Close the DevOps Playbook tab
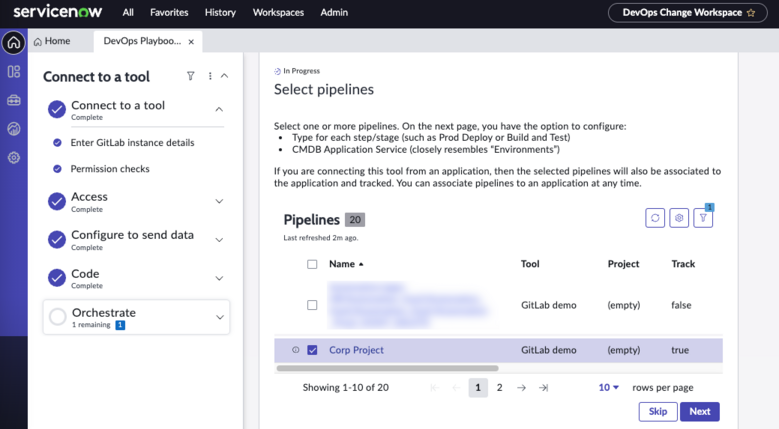The width and height of the screenshot is (779, 429). [191, 42]
